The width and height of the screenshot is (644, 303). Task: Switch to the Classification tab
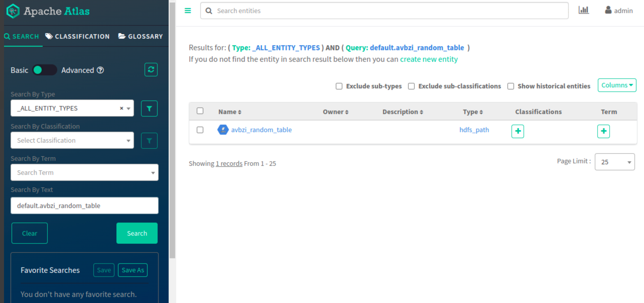pyautogui.click(x=78, y=36)
